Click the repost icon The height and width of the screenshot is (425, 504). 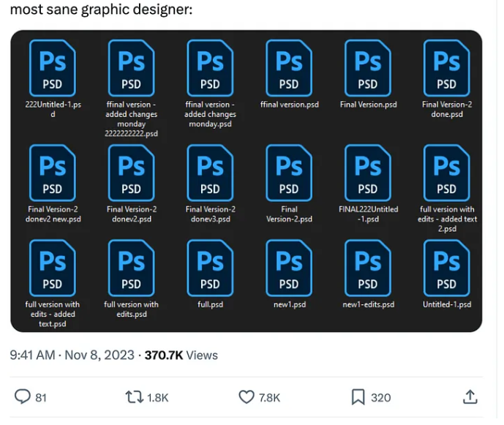[x=134, y=397]
